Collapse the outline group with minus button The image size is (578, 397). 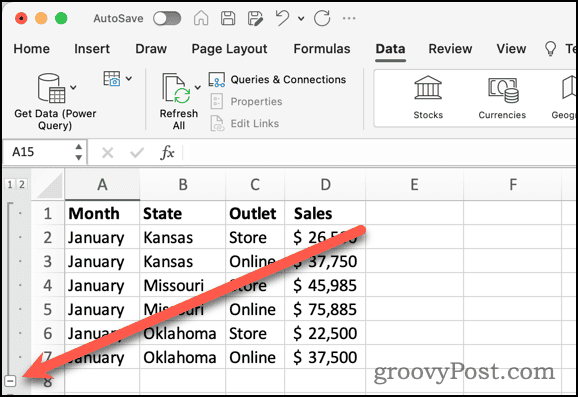coord(10,381)
